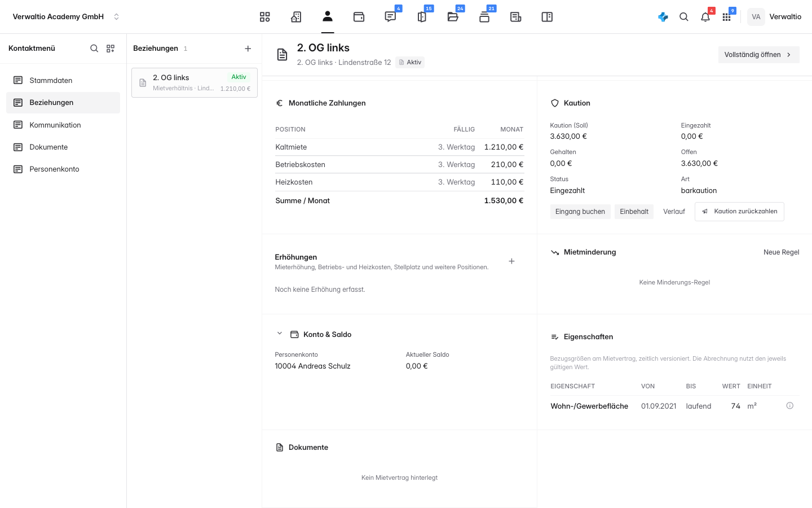Add a new Beziehung with plus icon
The height and width of the screenshot is (508, 812).
248,49
